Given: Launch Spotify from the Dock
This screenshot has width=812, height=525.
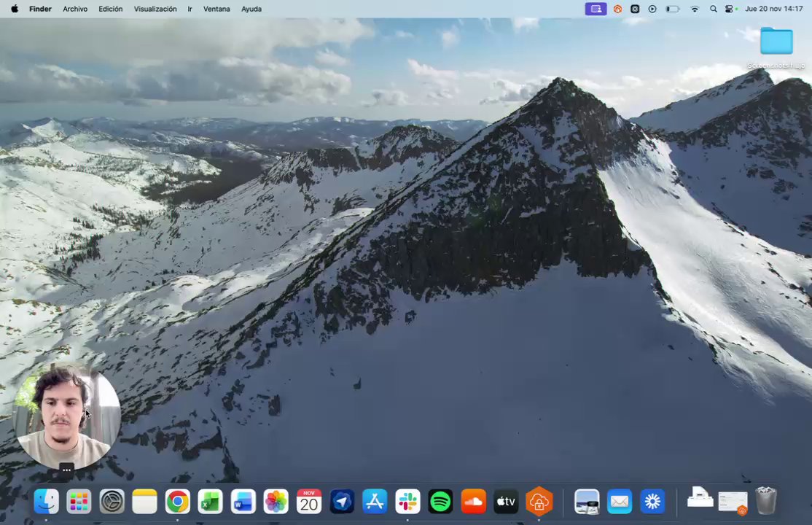Looking at the screenshot, I should (440, 502).
